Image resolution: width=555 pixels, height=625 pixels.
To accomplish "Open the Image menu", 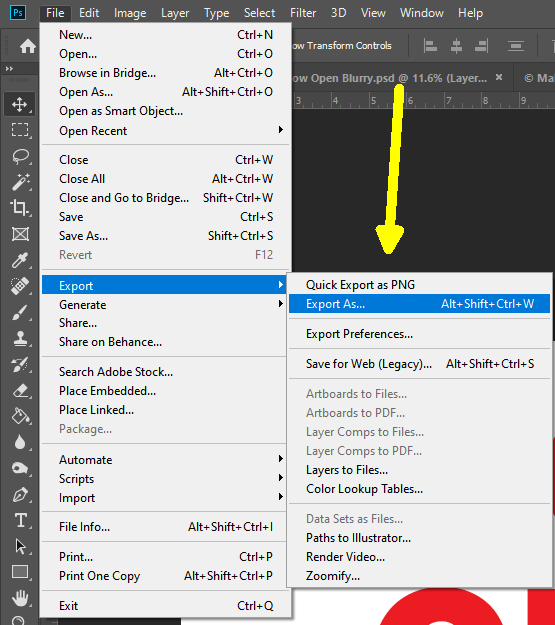I will (x=130, y=13).
